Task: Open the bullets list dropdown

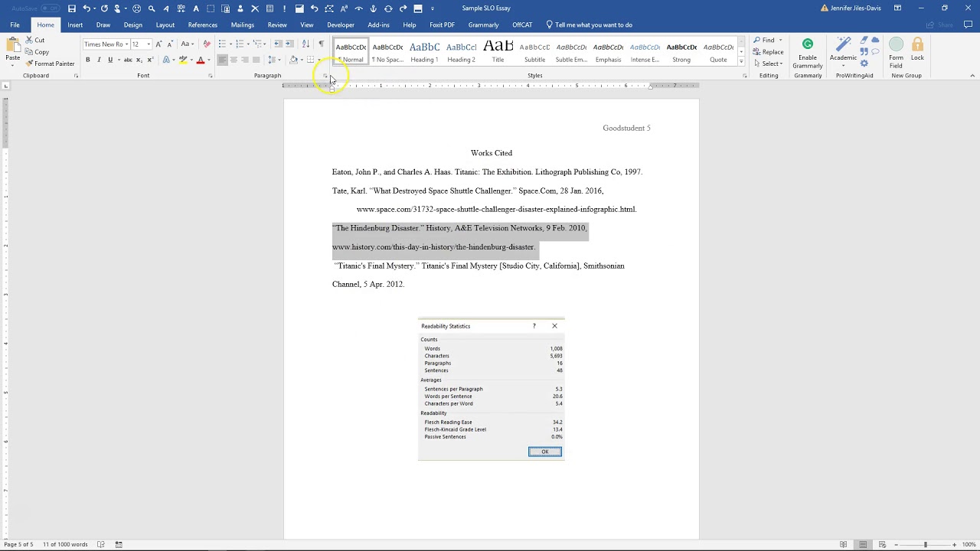Action: point(230,44)
